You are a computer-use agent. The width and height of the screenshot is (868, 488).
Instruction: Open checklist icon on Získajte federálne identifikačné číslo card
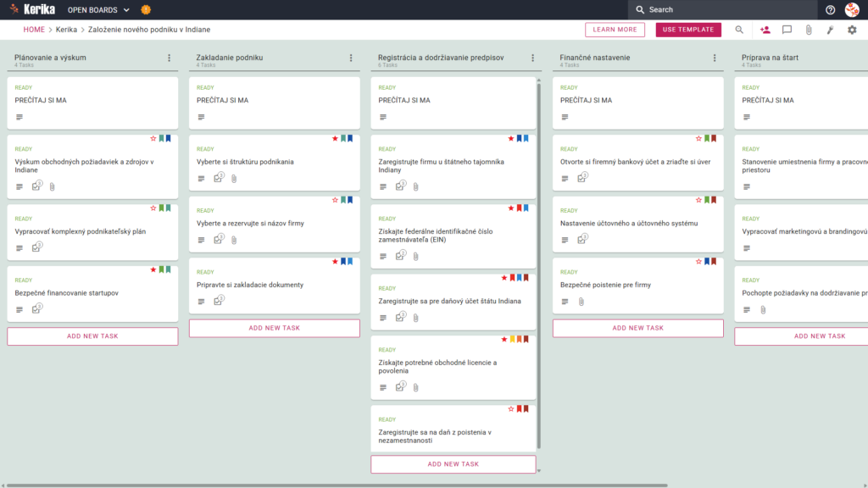400,256
